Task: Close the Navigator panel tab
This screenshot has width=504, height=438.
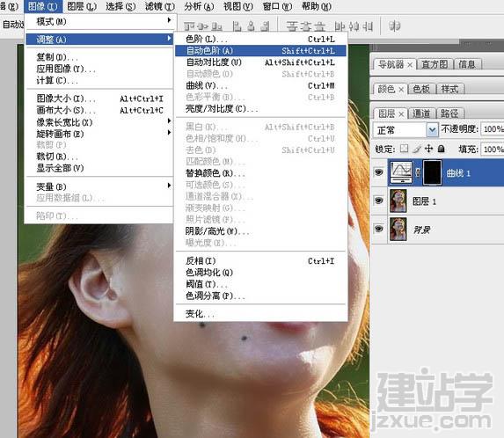Action: pos(410,65)
